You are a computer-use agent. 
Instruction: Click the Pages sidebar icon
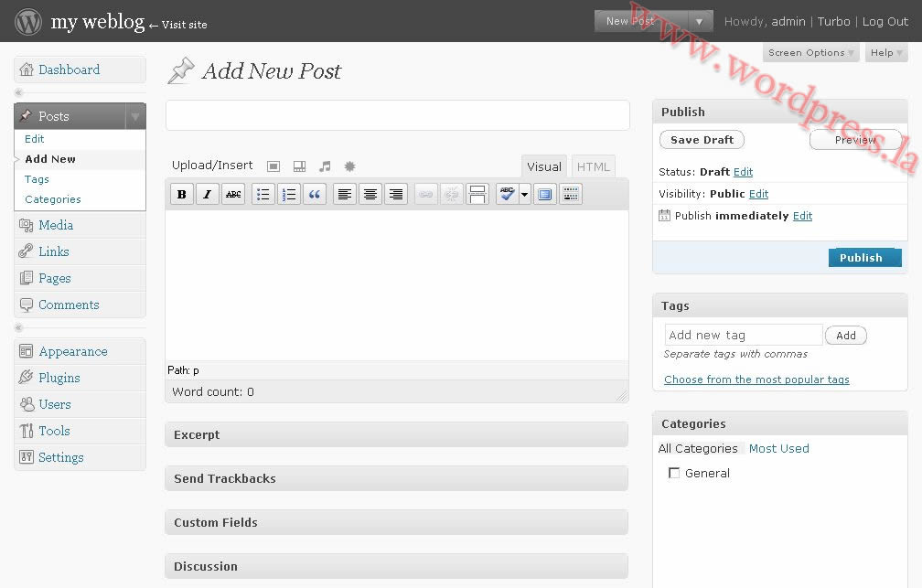coord(27,278)
